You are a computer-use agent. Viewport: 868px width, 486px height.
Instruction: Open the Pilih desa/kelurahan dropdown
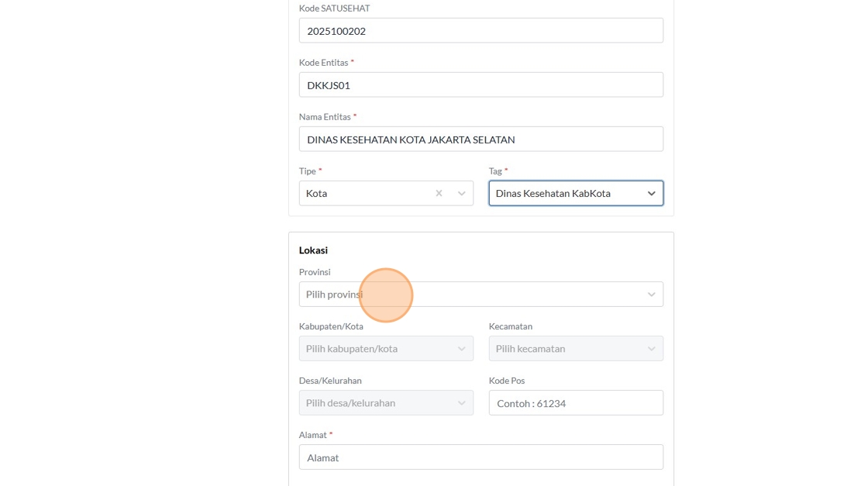pyautogui.click(x=376, y=403)
